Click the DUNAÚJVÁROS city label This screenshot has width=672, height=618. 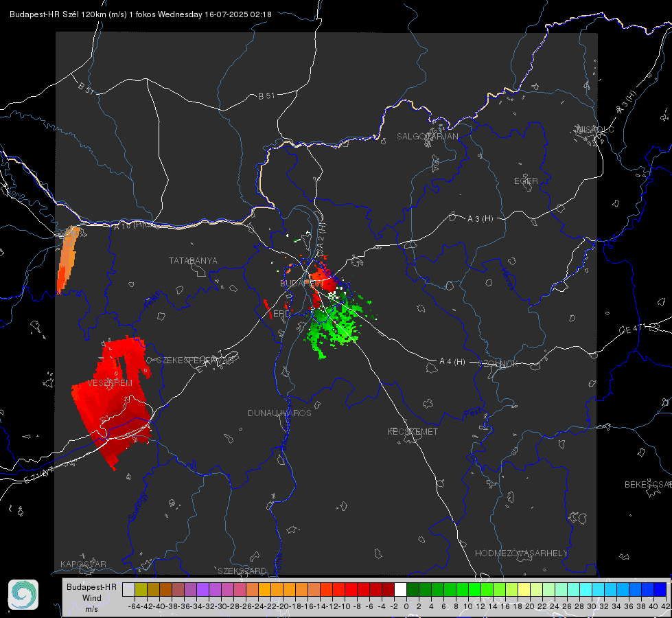tap(279, 413)
